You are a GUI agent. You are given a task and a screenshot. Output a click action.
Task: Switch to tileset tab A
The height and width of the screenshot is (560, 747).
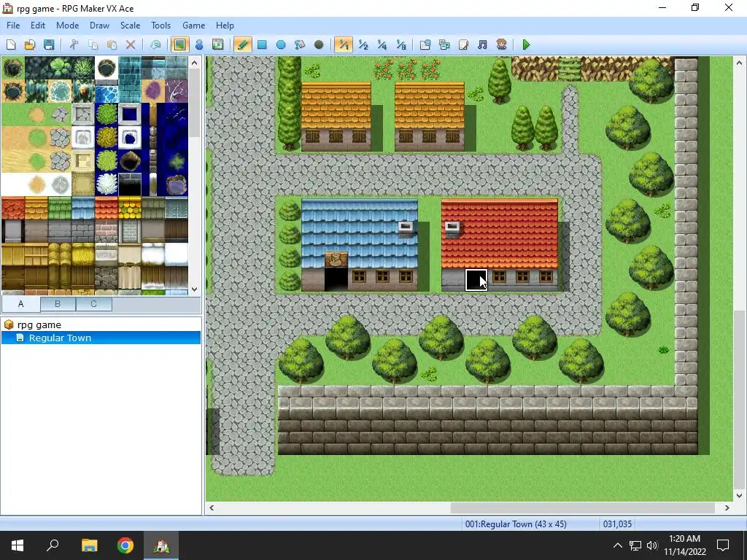coord(21,304)
